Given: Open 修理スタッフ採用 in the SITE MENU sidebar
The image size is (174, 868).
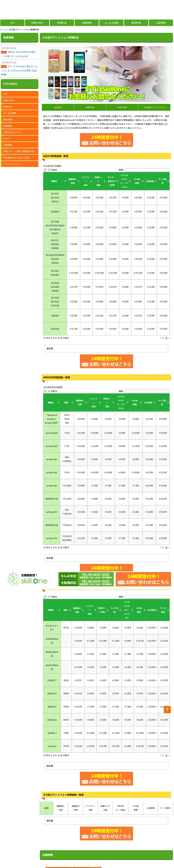Looking at the screenshot, I should (20, 151).
